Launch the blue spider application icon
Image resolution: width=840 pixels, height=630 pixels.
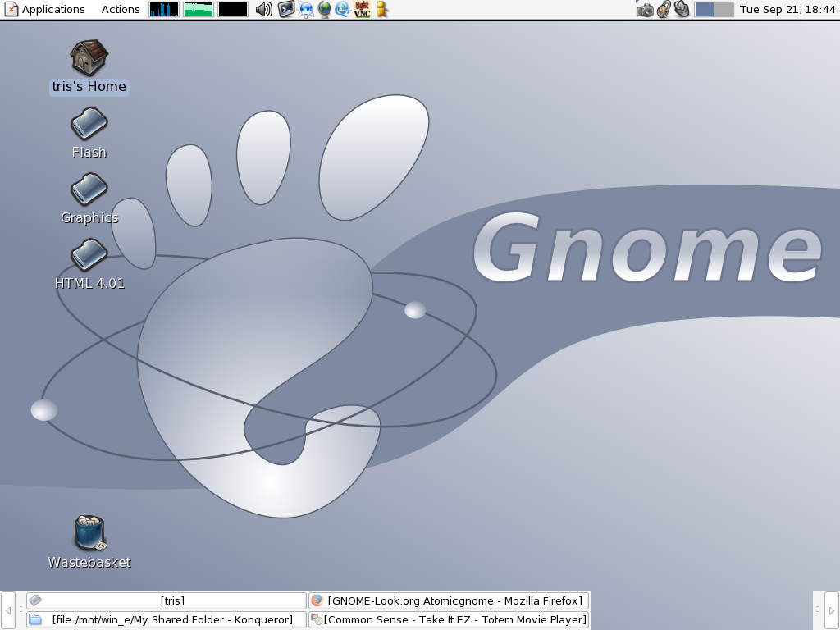click(x=306, y=9)
